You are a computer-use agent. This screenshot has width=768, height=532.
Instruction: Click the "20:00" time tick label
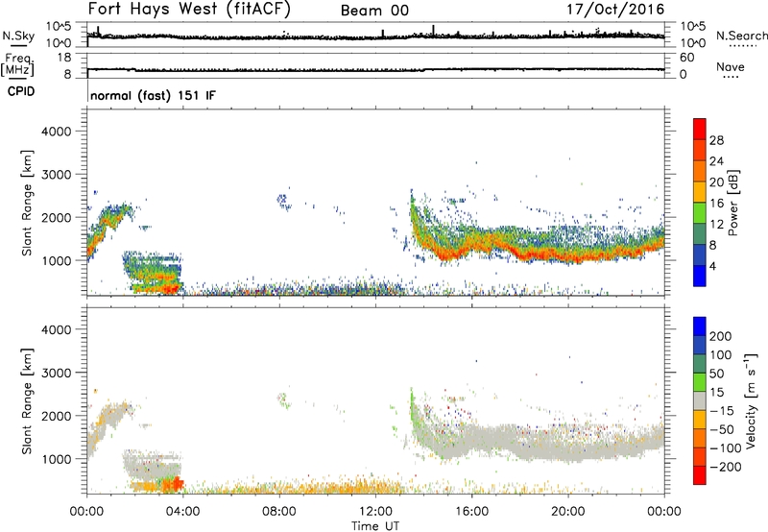coord(568,512)
